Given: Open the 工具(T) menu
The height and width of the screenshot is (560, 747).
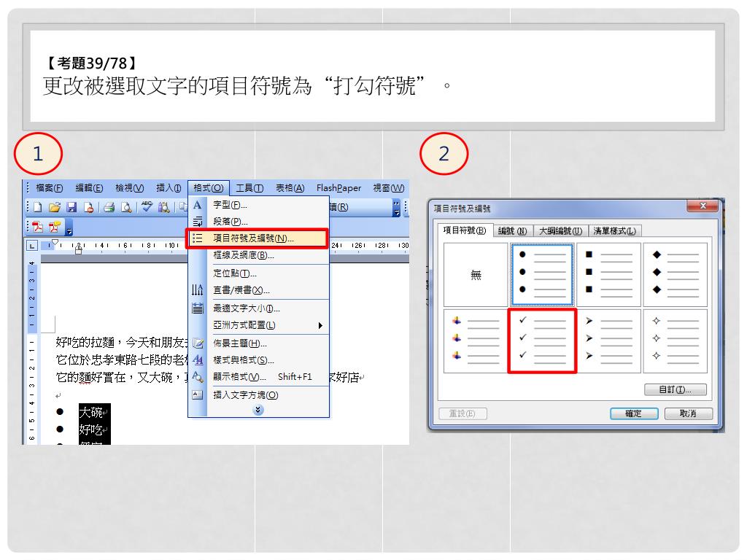Looking at the screenshot, I should 249,188.
